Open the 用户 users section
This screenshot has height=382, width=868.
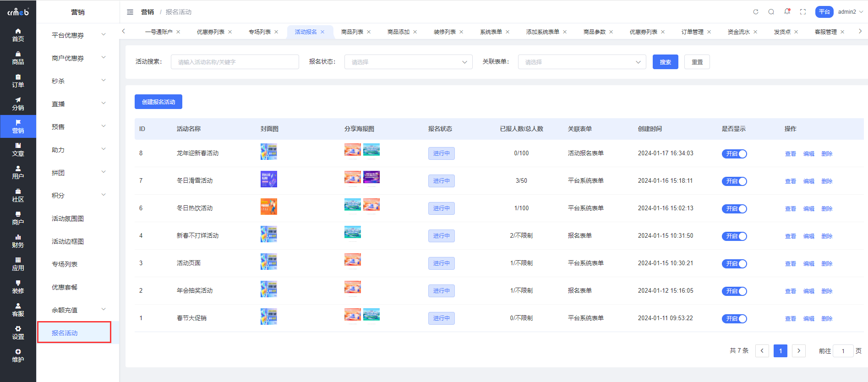tap(18, 172)
